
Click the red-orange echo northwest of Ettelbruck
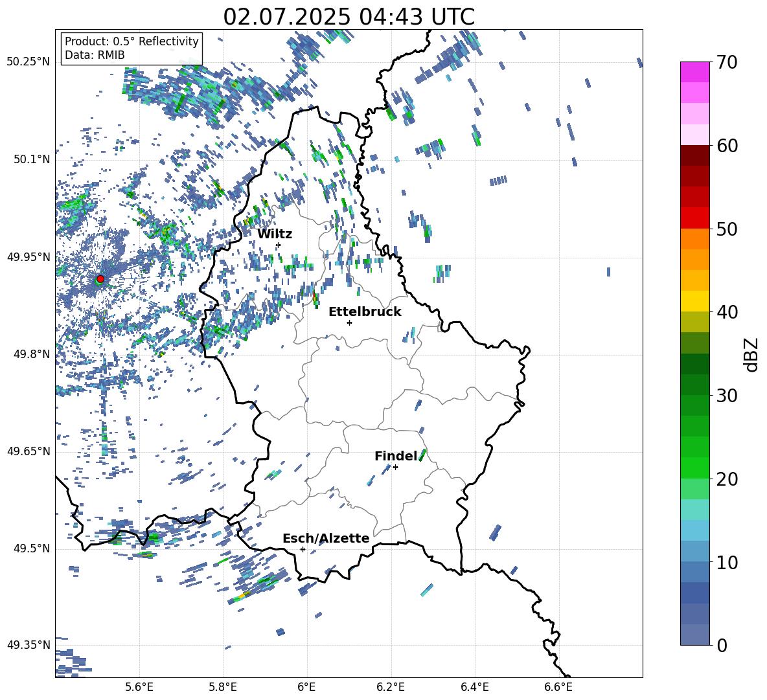315,298
